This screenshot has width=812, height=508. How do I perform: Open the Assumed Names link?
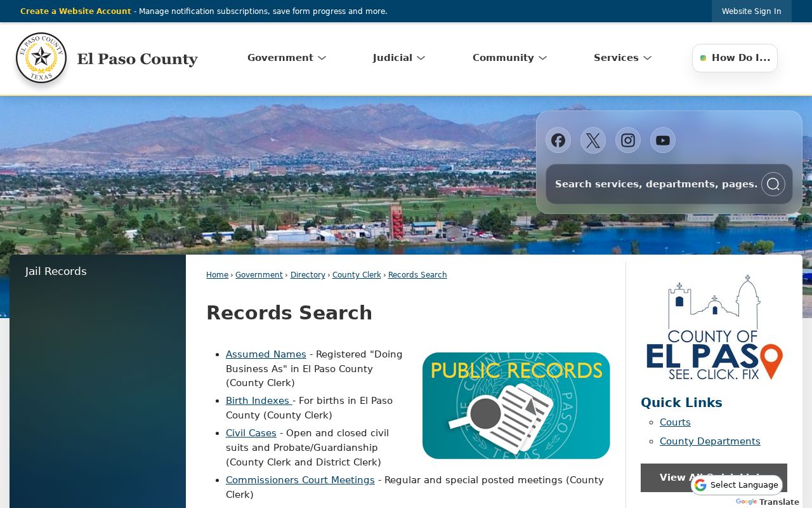(266, 354)
